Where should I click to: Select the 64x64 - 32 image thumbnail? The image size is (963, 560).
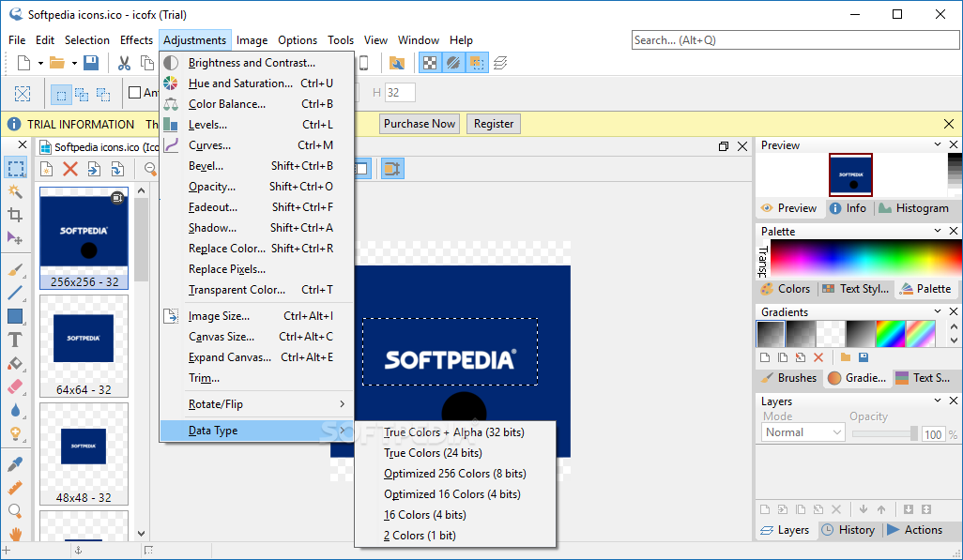coord(84,346)
